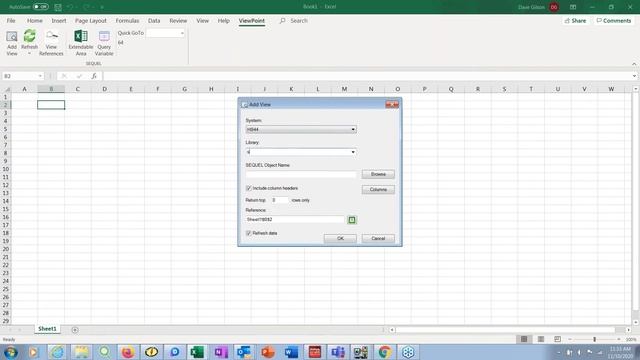Uncheck the Refresh data checkbox
Image resolution: width=640 pixels, height=360 pixels.
[249, 233]
